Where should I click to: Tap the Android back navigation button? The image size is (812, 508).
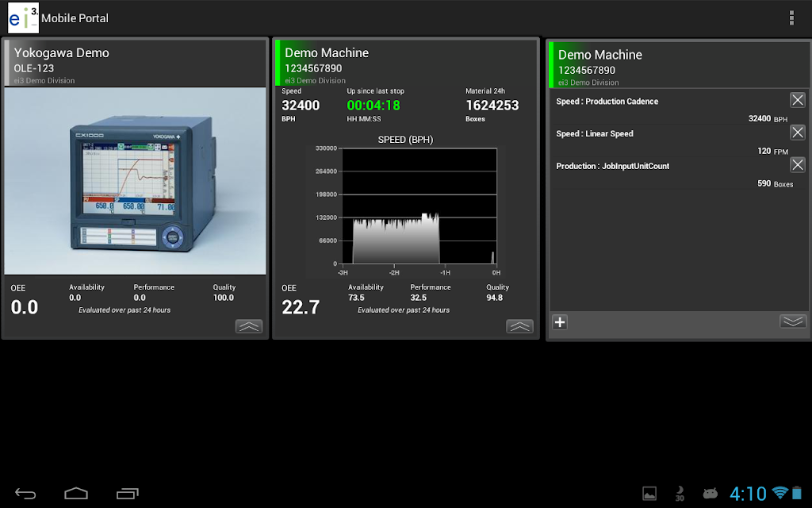point(25,494)
